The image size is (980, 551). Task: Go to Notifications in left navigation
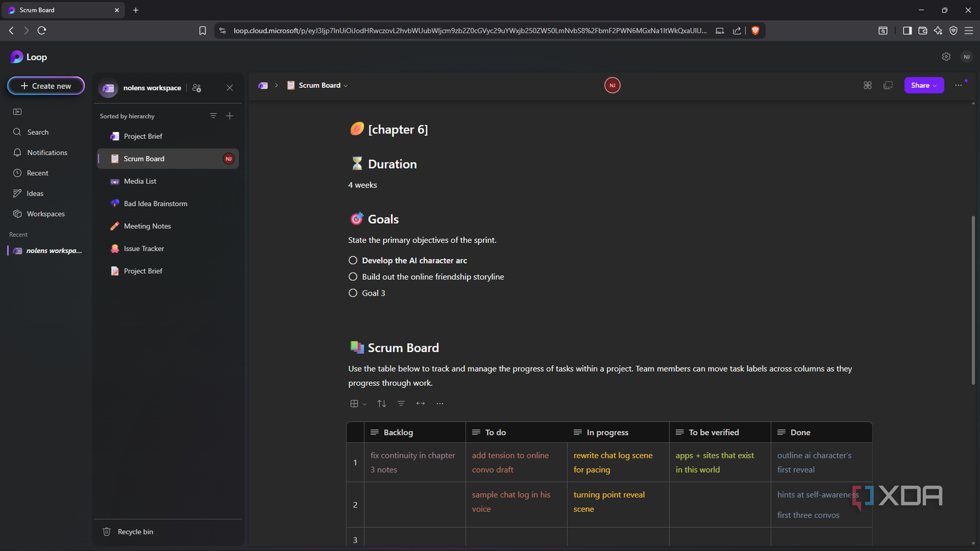[47, 153]
